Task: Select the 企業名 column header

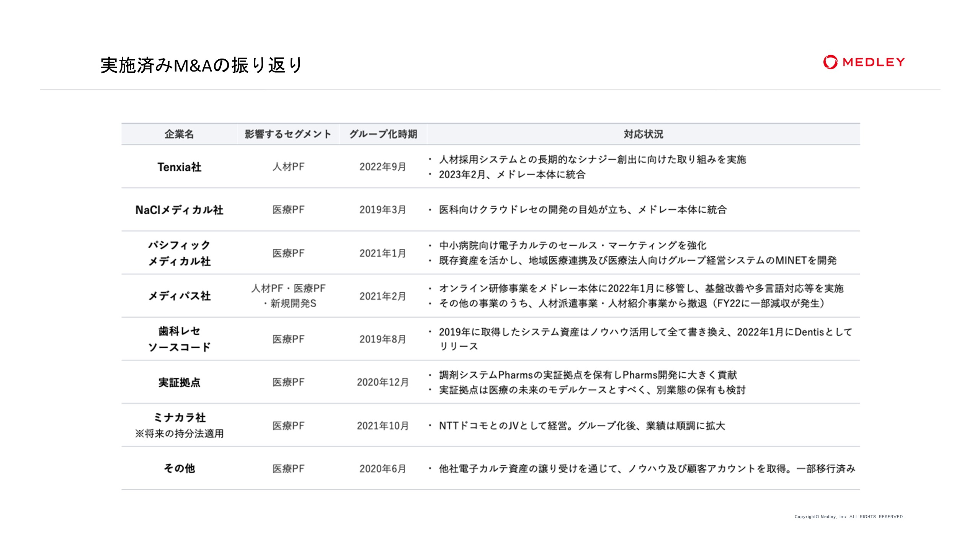Action: [x=179, y=134]
